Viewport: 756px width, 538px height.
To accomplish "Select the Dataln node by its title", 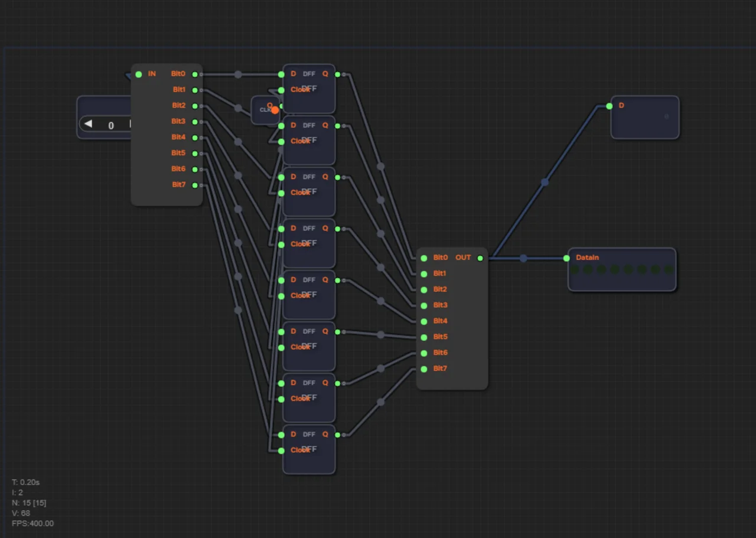I will (x=588, y=257).
